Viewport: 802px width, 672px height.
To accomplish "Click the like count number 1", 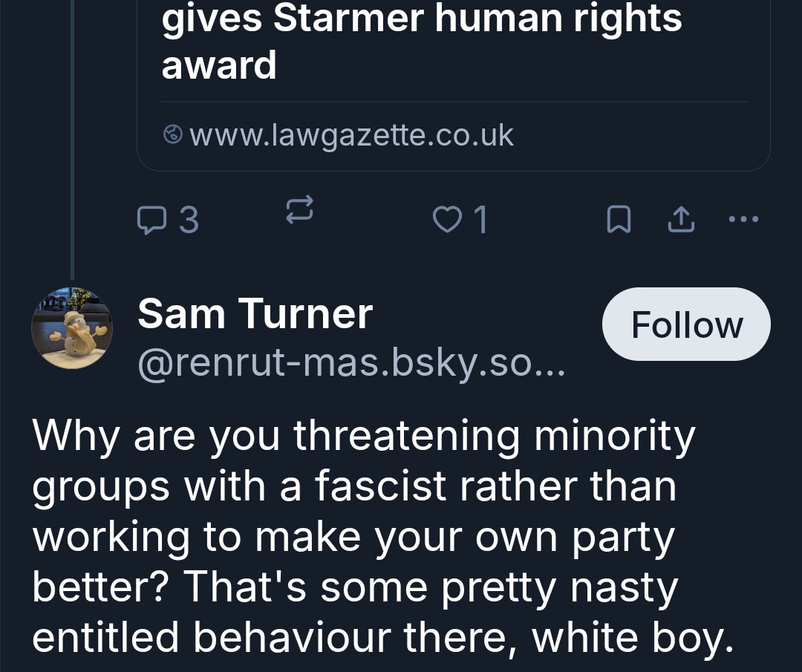I will click(480, 220).
